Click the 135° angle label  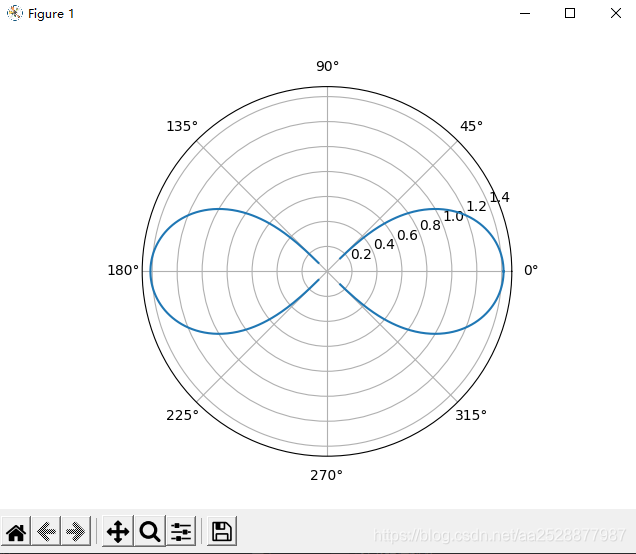(x=182, y=127)
